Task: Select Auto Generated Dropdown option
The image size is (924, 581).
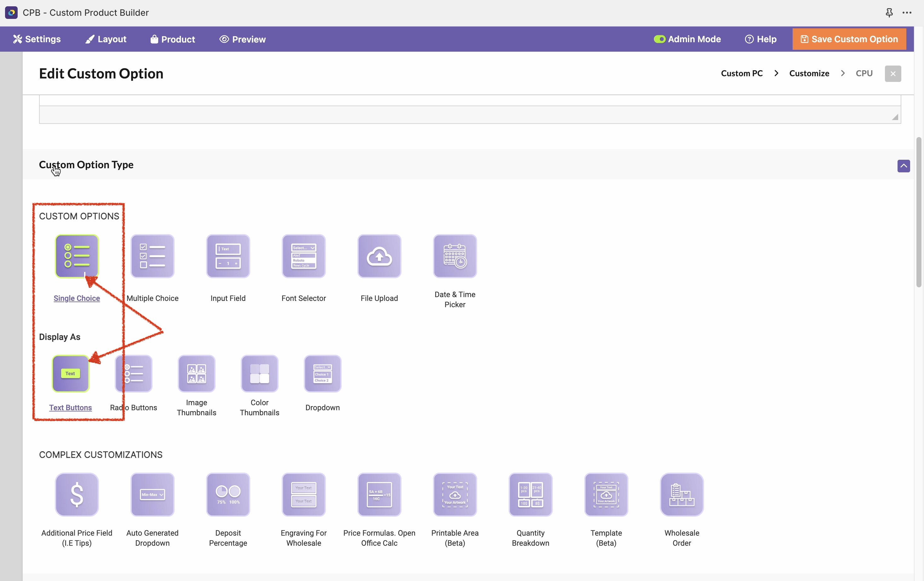Action: click(152, 494)
